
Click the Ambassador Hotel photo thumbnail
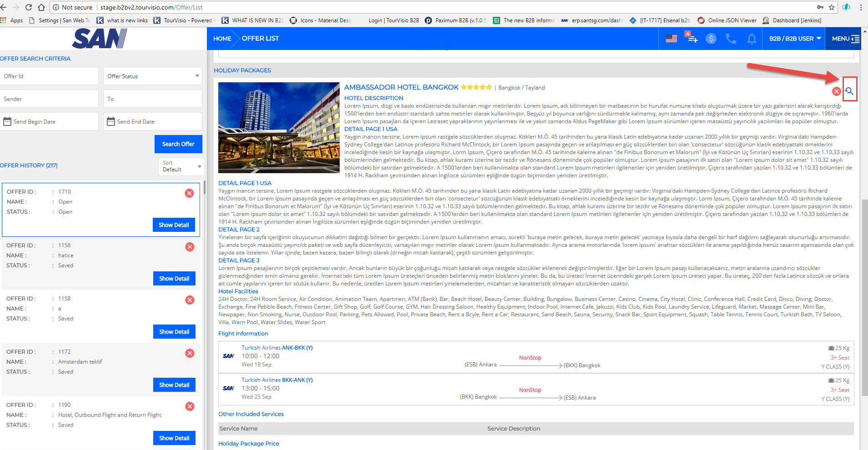[279, 128]
